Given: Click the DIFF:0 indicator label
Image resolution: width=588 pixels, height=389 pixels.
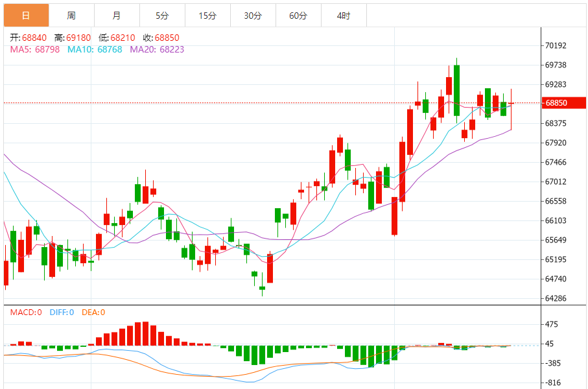Looking at the screenshot, I should 62,312.
